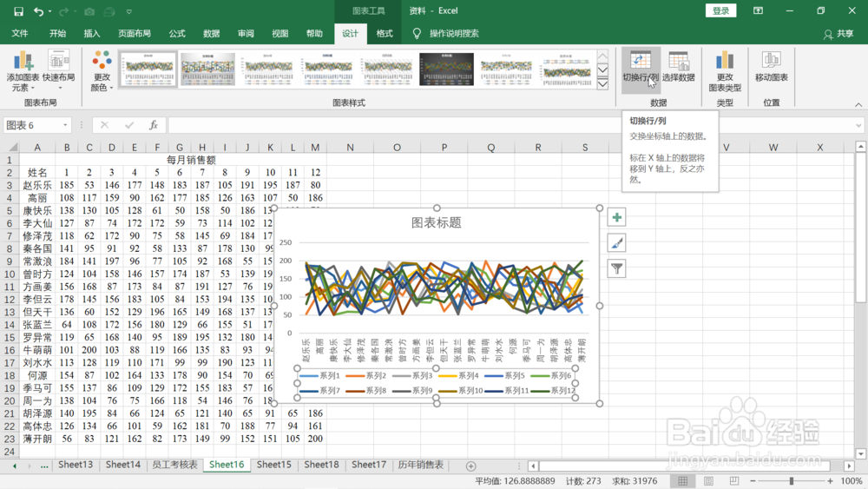This screenshot has height=489, width=868.
Task: Open the Name Box dropdown arrow
Action: click(65, 125)
